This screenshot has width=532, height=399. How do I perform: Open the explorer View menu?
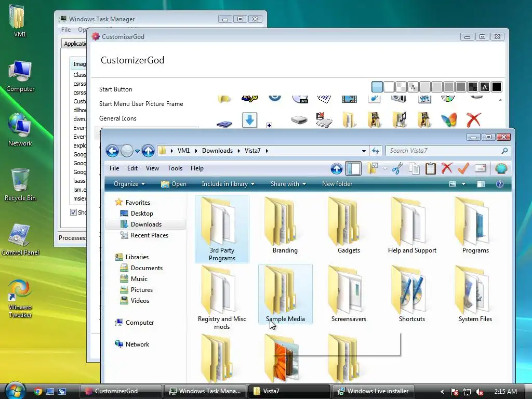(152, 168)
